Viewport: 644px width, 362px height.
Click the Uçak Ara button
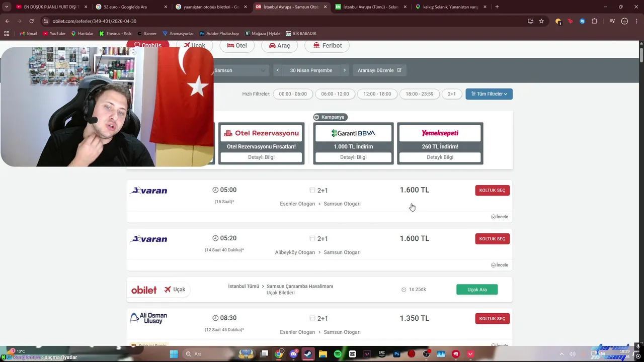pyautogui.click(x=477, y=290)
